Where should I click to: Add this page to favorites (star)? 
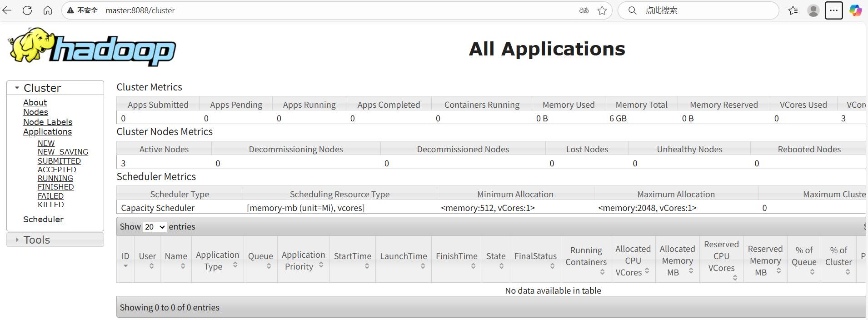[x=602, y=10]
